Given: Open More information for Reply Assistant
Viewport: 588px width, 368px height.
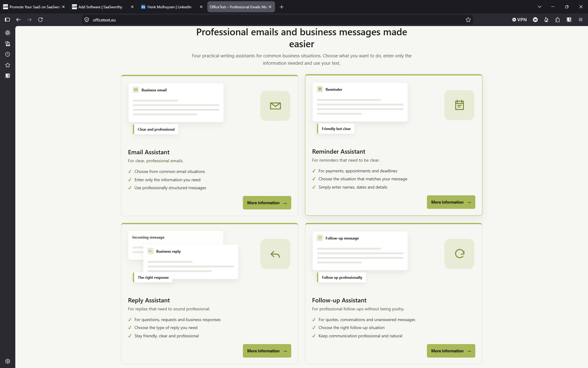Looking at the screenshot, I should (x=267, y=351).
